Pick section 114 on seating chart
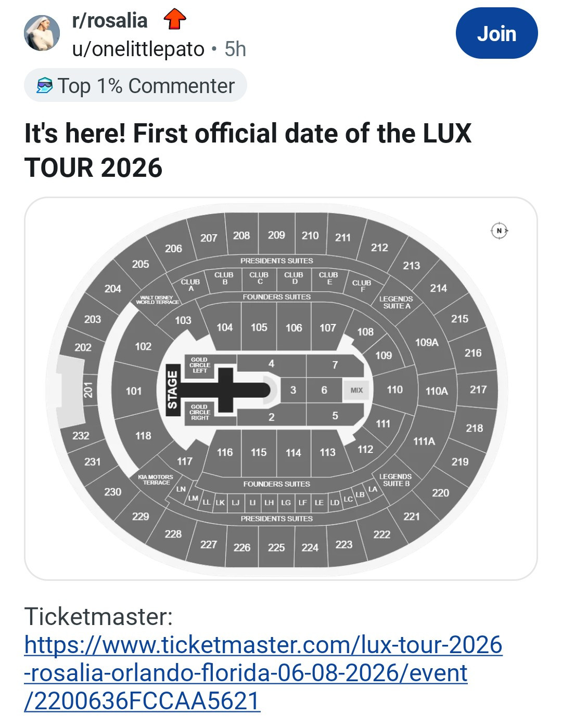Image resolution: width=562 pixels, height=728 pixels. (x=293, y=453)
